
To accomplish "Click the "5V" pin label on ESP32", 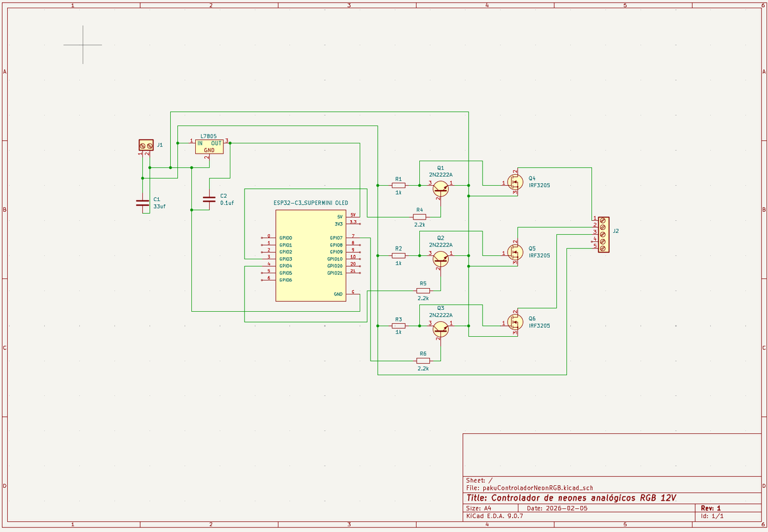I will pyautogui.click(x=340, y=217).
